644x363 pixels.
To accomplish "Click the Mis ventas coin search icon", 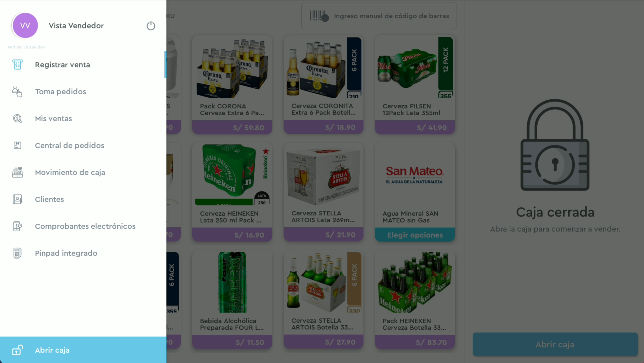I will click(x=17, y=118).
